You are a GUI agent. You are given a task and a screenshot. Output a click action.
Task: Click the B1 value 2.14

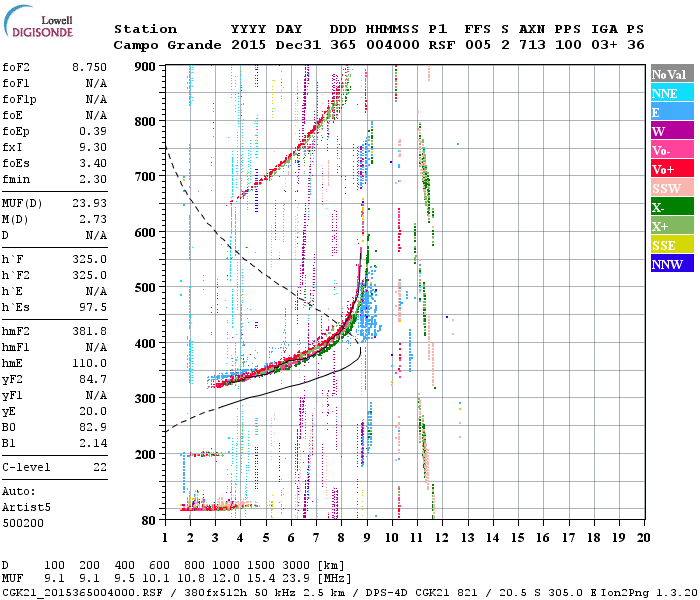(93, 444)
